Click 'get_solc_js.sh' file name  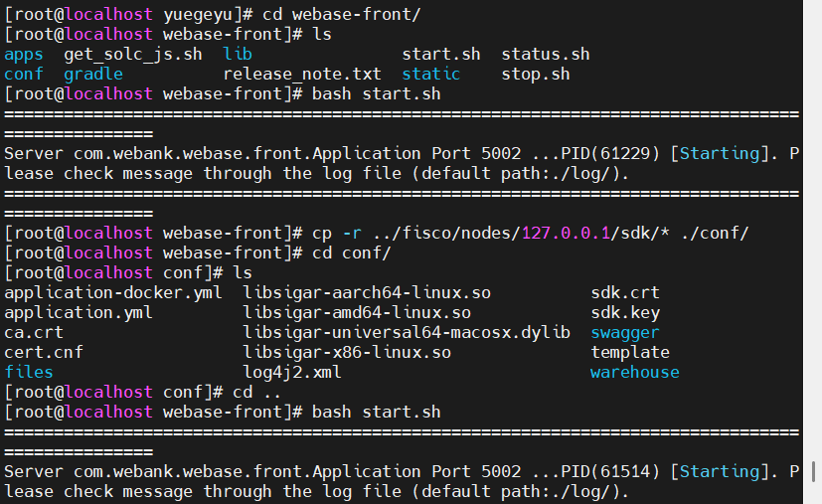133,55
